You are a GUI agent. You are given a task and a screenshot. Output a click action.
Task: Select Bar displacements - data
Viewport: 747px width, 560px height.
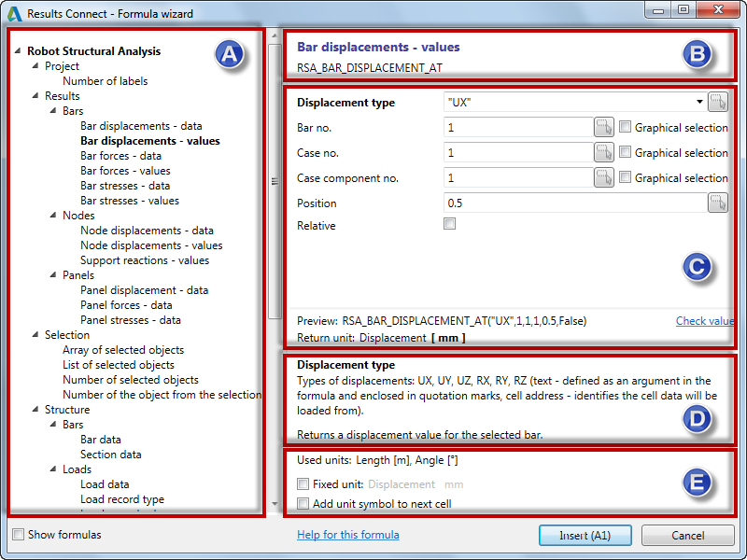[141, 126]
